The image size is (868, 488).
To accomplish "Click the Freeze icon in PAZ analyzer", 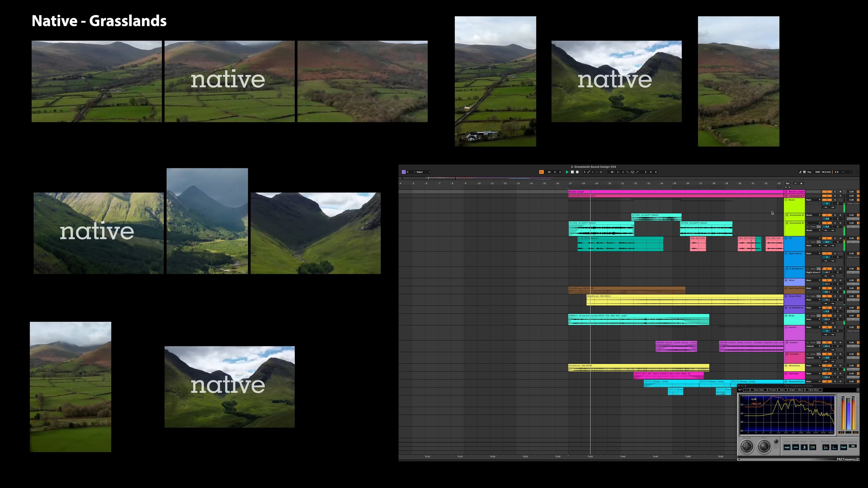I will [x=804, y=447].
